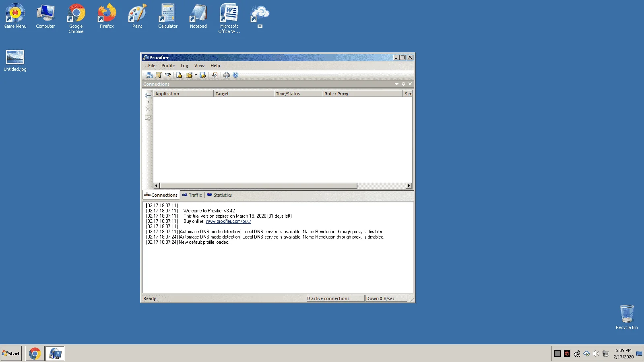
Task: Select the Microsoft Office Word desktop shortcut
Action: point(229,19)
